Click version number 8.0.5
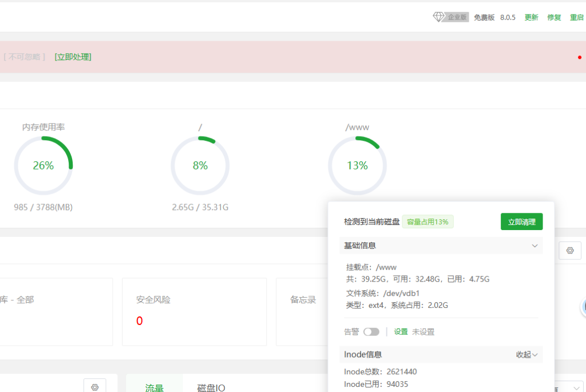The height and width of the screenshot is (392, 586). pyautogui.click(x=508, y=17)
